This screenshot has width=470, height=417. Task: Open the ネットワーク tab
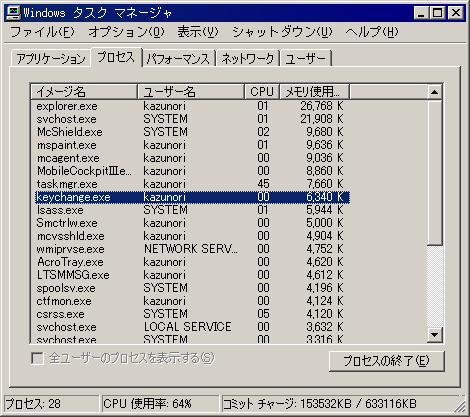pyautogui.click(x=248, y=59)
